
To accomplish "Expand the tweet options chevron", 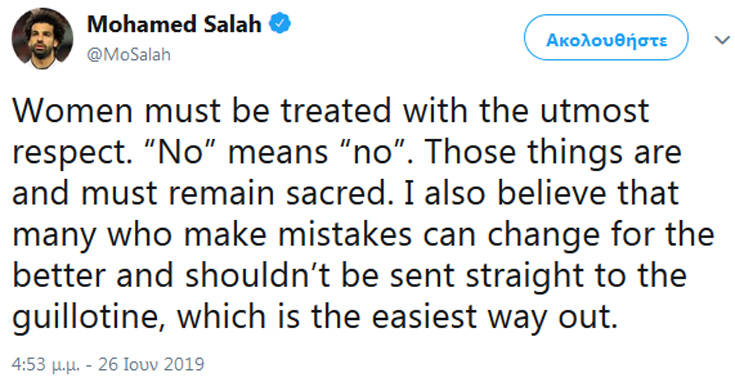I will 722,40.
